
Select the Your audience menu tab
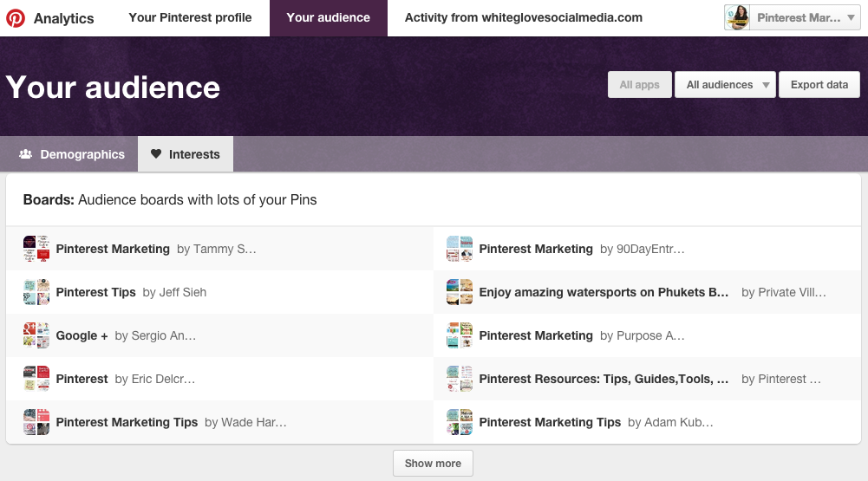coord(329,17)
